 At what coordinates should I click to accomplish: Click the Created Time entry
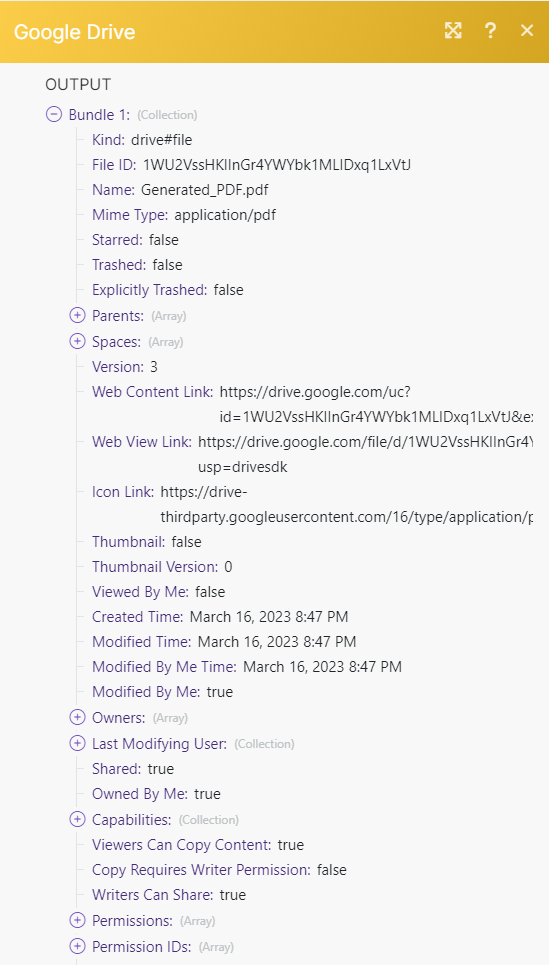pos(220,617)
